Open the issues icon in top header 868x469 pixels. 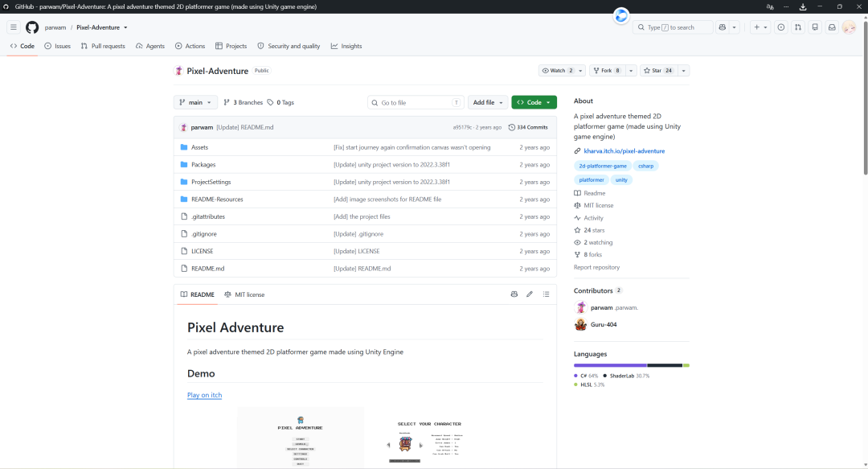781,27
